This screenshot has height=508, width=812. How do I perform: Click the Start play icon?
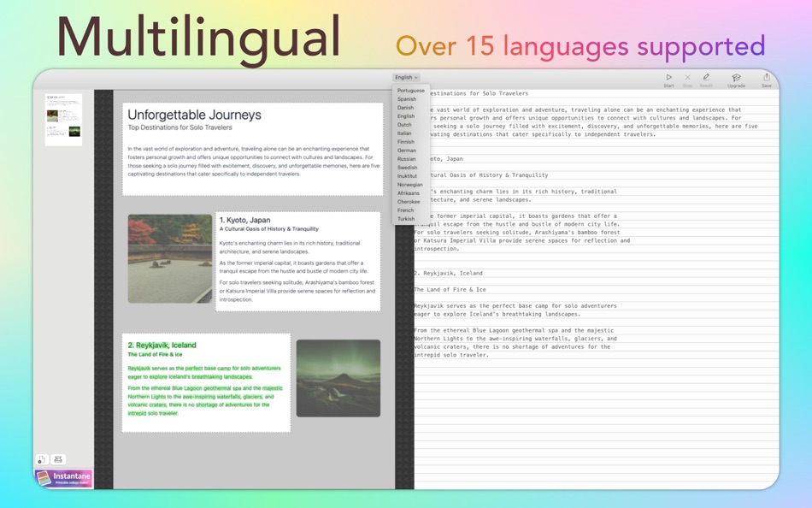point(668,77)
